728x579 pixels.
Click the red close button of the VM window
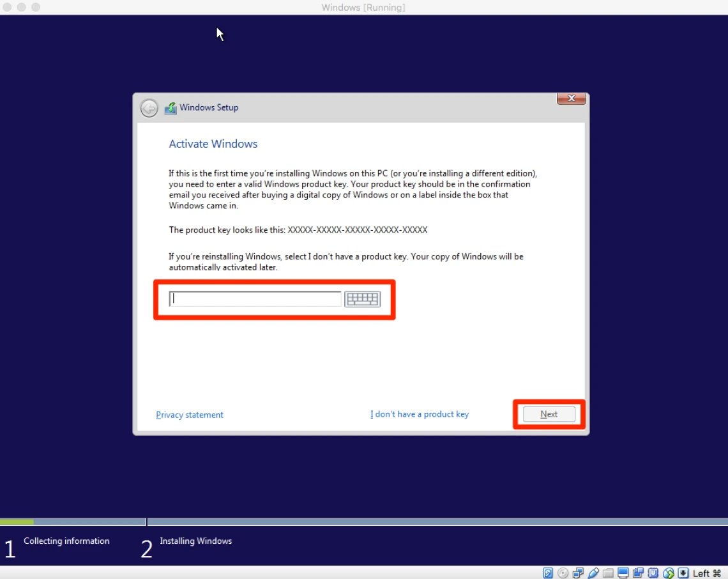[8, 8]
